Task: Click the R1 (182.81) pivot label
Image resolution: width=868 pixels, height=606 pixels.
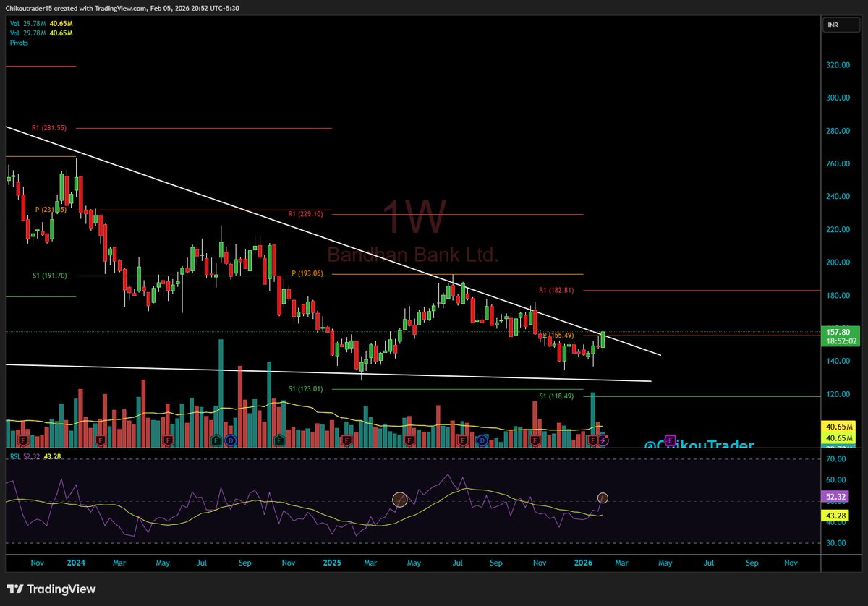Action: click(557, 290)
